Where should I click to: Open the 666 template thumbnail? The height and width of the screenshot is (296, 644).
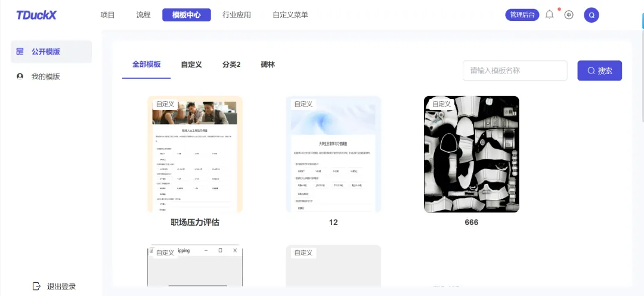[x=472, y=154]
